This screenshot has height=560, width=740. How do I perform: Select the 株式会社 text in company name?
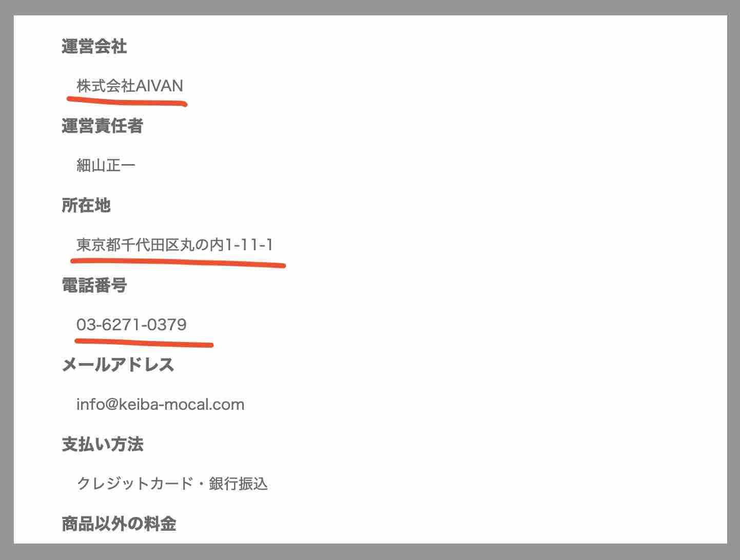(x=106, y=86)
